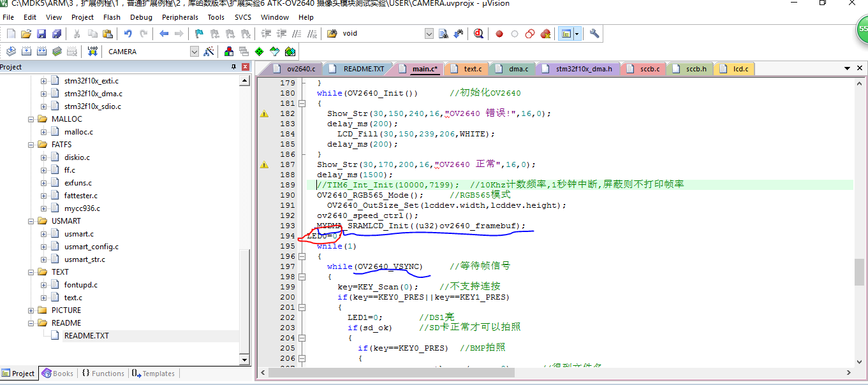Screen dimensions: 868x385
Task: Switch to the stm32f10x_dma.h tab
Action: click(579, 69)
